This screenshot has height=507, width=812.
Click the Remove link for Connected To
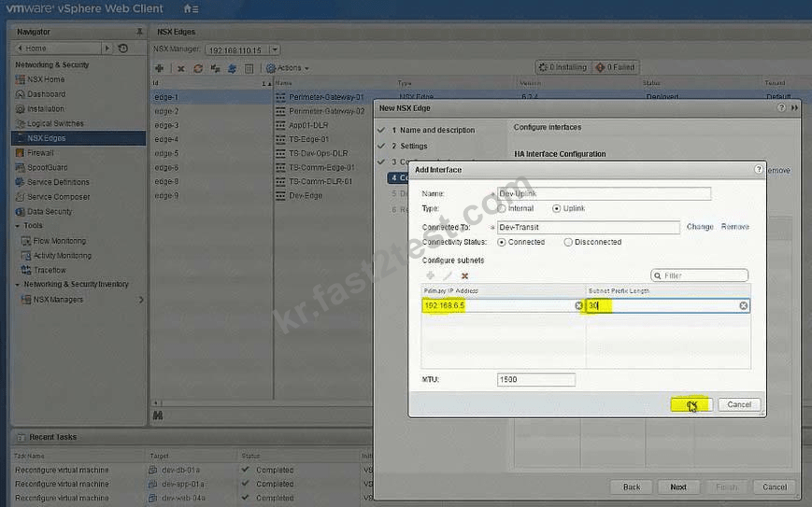tap(734, 227)
